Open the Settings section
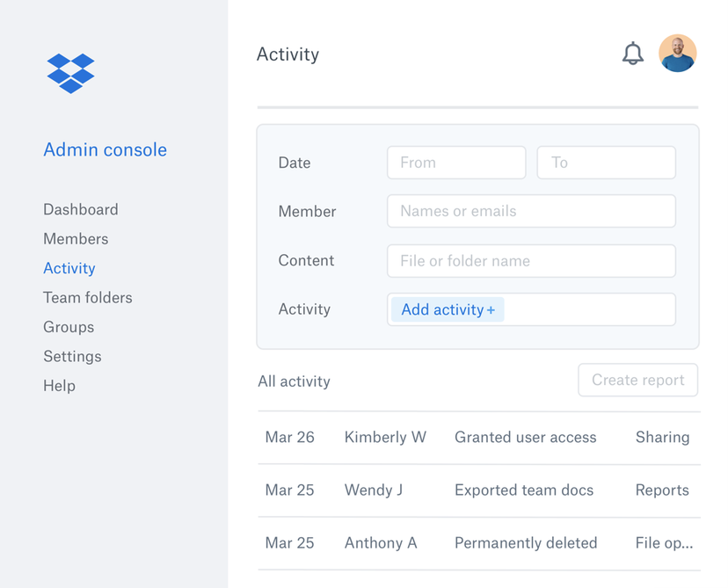 click(72, 356)
